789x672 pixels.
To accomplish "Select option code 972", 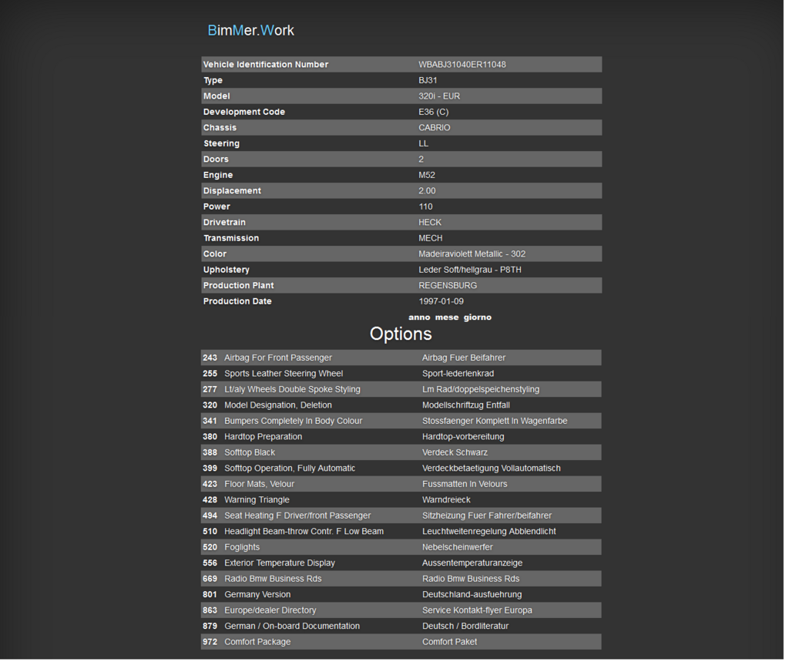I will point(210,642).
